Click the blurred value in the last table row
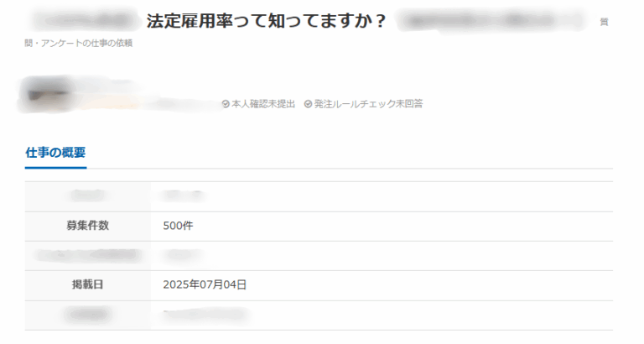This screenshot has width=644, height=344. tap(205, 315)
